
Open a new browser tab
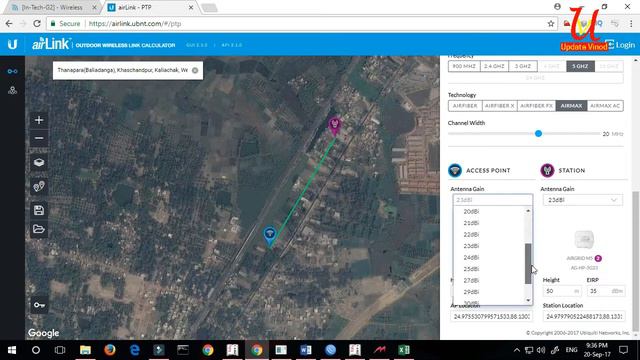[x=209, y=8]
